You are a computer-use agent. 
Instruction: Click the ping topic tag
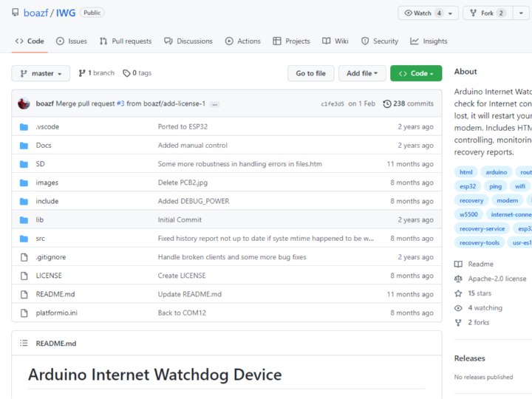[x=495, y=186]
